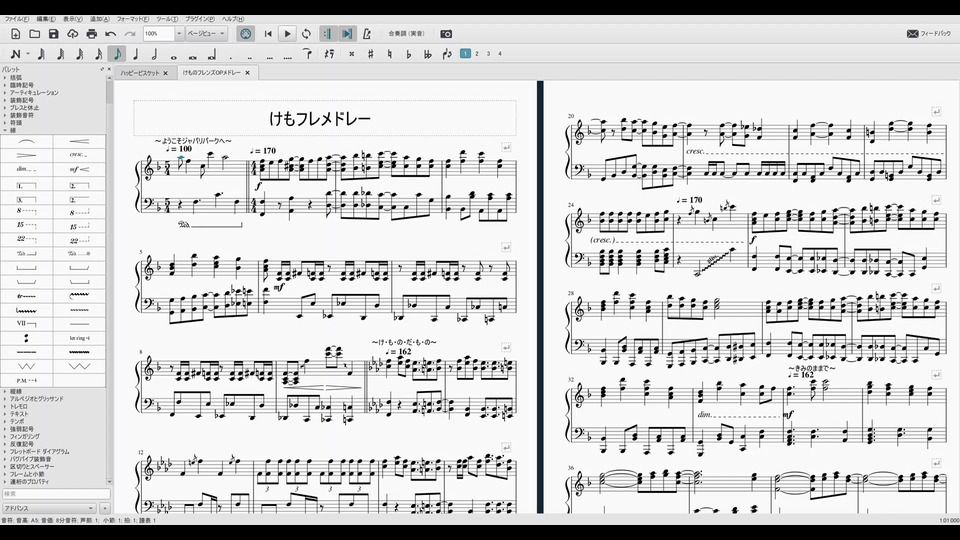Select whole note duration
Viewport: 960px width, 540px height.
pyautogui.click(x=174, y=57)
